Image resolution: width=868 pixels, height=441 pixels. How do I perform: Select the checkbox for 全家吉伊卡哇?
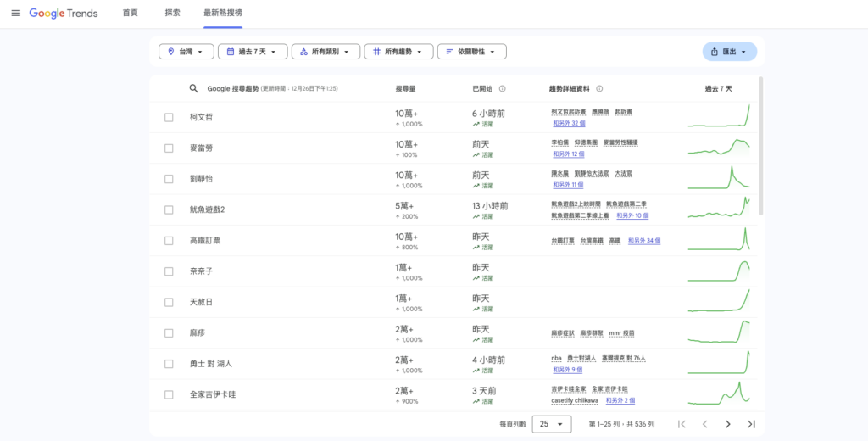[169, 395]
